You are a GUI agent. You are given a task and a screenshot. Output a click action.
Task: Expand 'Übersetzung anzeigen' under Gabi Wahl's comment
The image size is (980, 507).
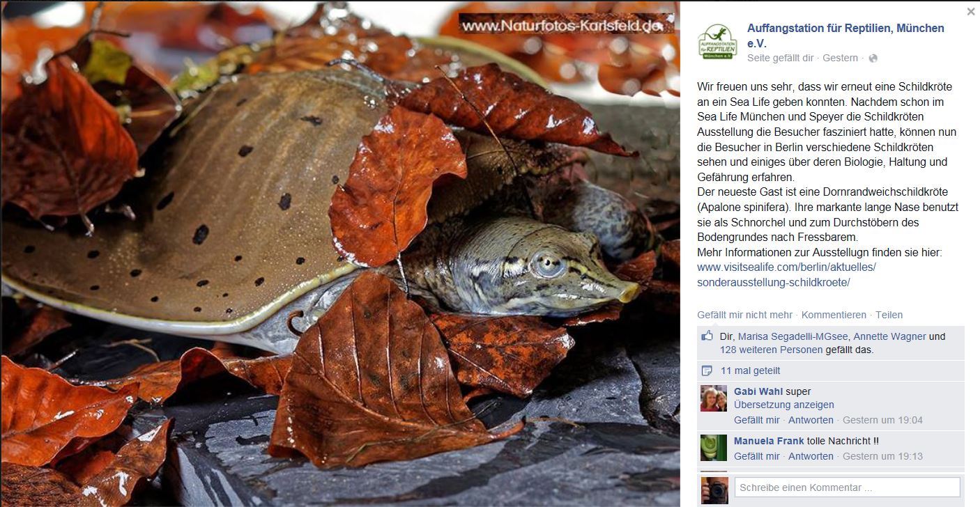784,405
